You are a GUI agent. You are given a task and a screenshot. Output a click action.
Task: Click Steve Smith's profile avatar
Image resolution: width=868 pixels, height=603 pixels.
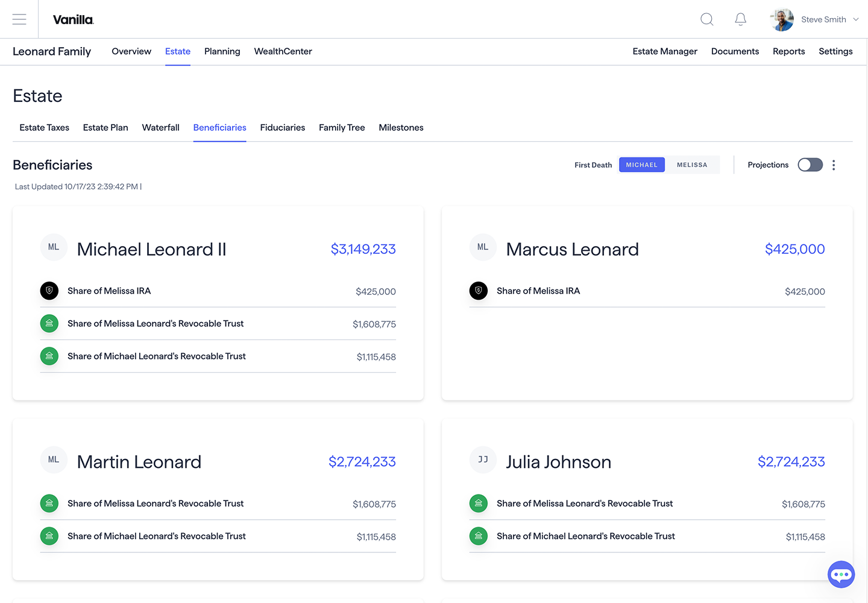click(782, 19)
